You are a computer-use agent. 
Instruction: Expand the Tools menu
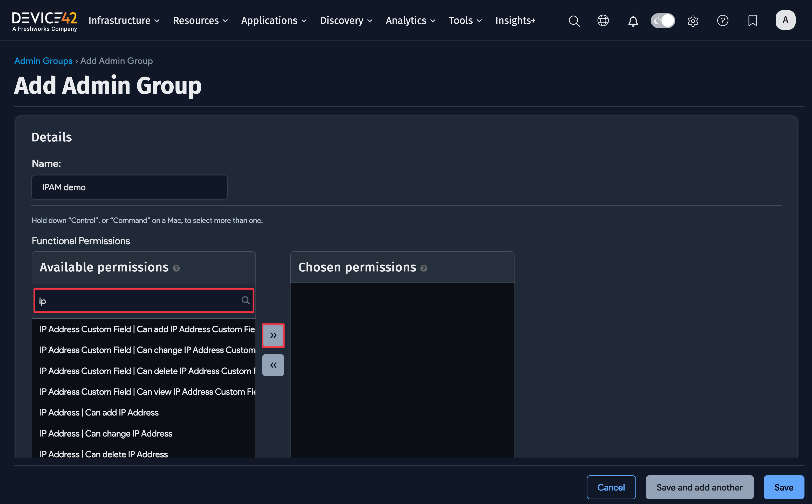[x=465, y=20]
